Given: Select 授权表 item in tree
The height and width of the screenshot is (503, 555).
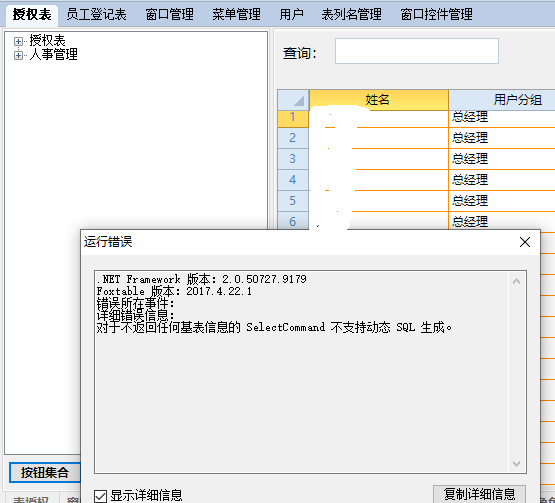Looking at the screenshot, I should 47,40.
